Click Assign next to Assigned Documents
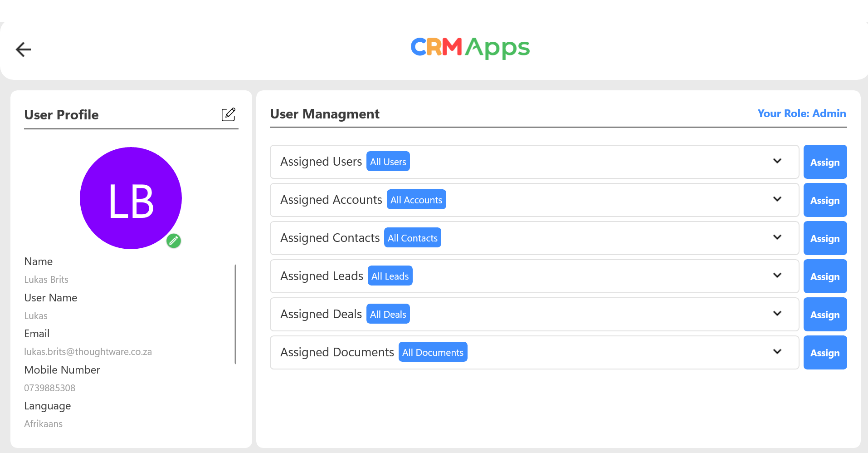The height and width of the screenshot is (453, 868). [x=825, y=353]
